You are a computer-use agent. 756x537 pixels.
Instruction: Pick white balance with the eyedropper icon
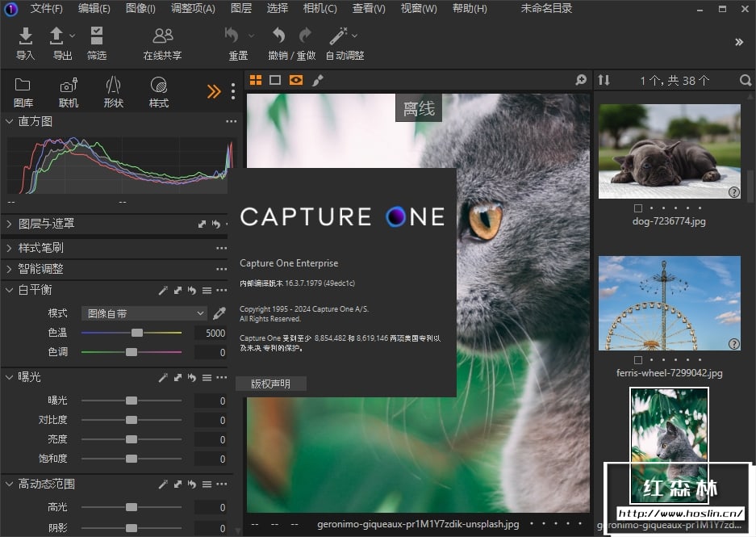(219, 313)
